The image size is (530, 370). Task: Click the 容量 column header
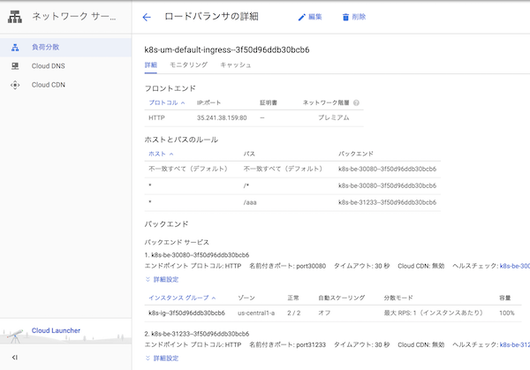[x=505, y=298]
